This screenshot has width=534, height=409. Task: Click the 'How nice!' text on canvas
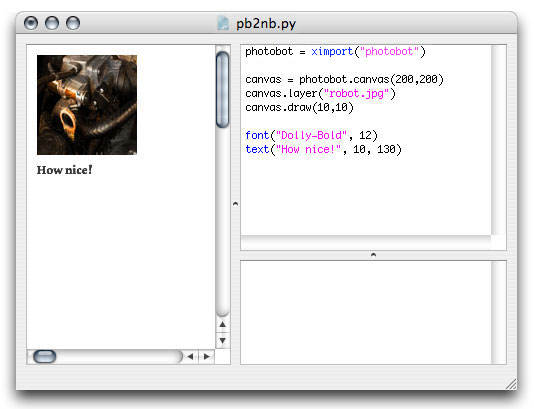pos(64,170)
